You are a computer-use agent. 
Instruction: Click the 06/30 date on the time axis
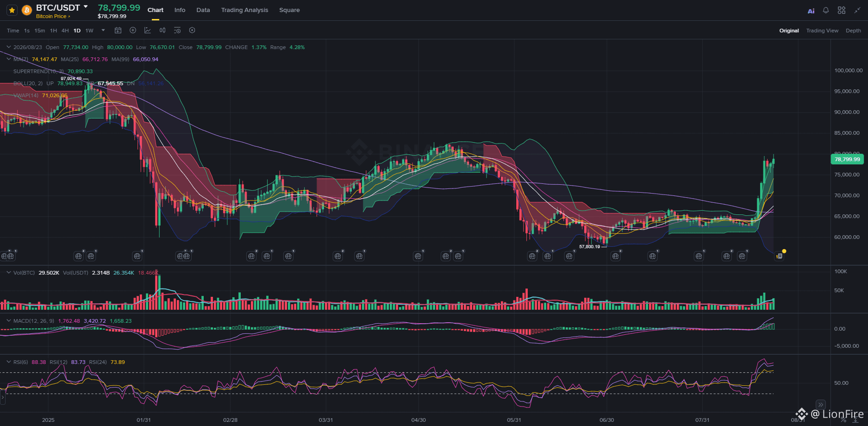click(x=606, y=420)
